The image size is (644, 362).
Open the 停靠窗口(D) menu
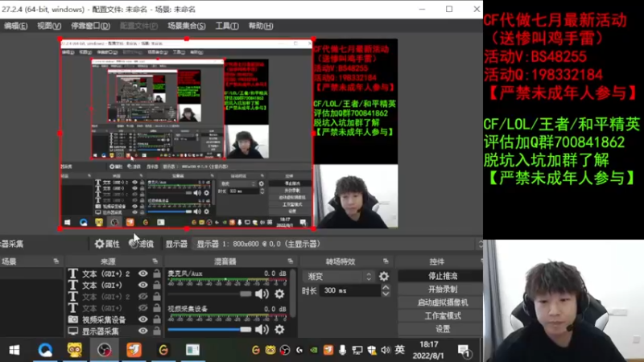pyautogui.click(x=90, y=26)
